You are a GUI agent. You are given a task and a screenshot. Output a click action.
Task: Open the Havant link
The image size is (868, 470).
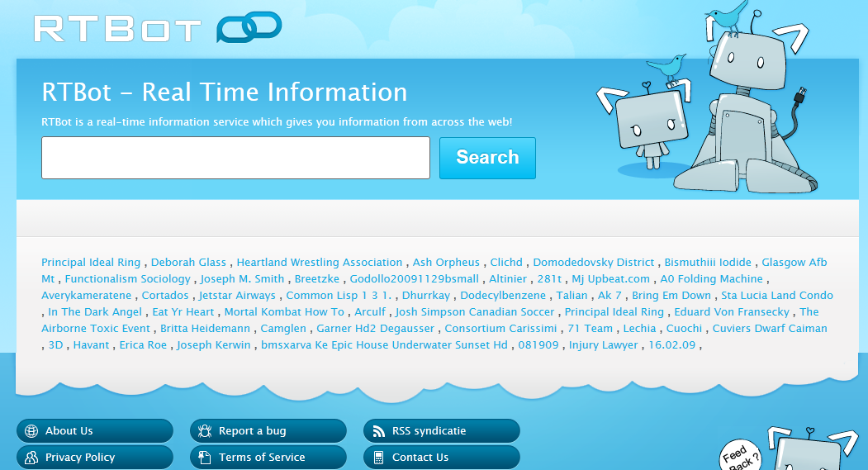[x=92, y=345]
